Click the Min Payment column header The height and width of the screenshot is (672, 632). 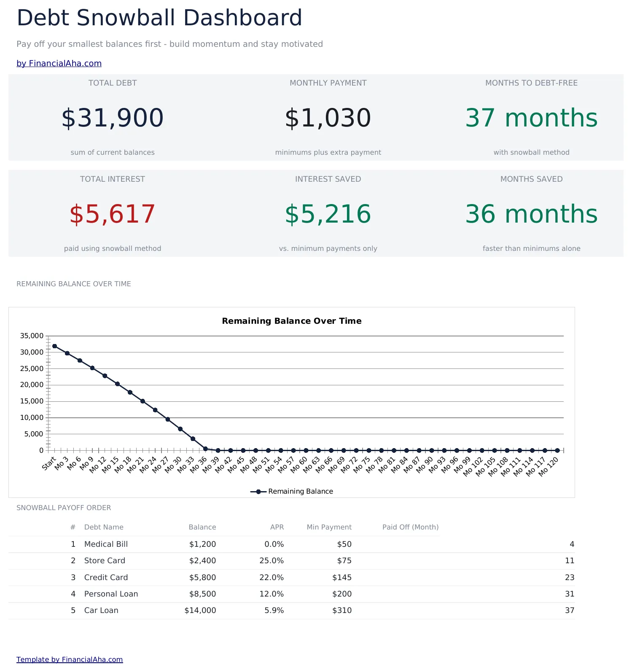[329, 527]
